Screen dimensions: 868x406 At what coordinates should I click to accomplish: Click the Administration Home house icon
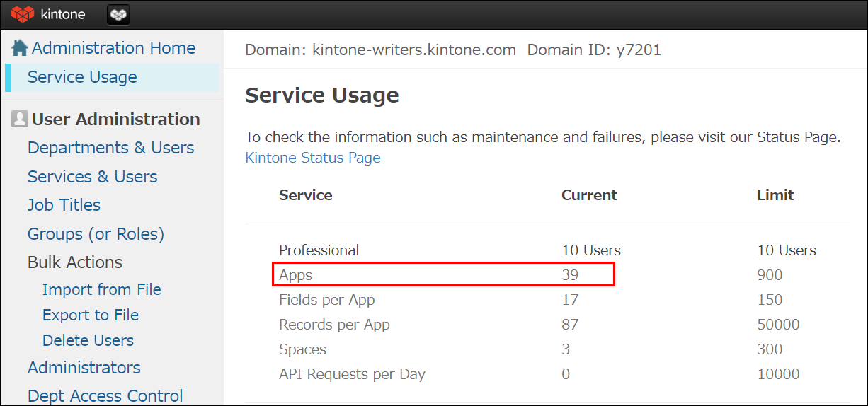20,48
